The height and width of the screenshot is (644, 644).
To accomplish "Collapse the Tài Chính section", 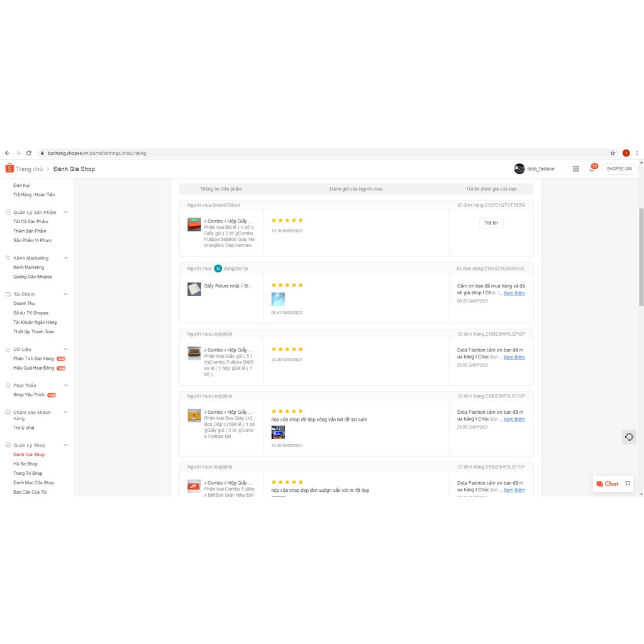I will (x=66, y=294).
